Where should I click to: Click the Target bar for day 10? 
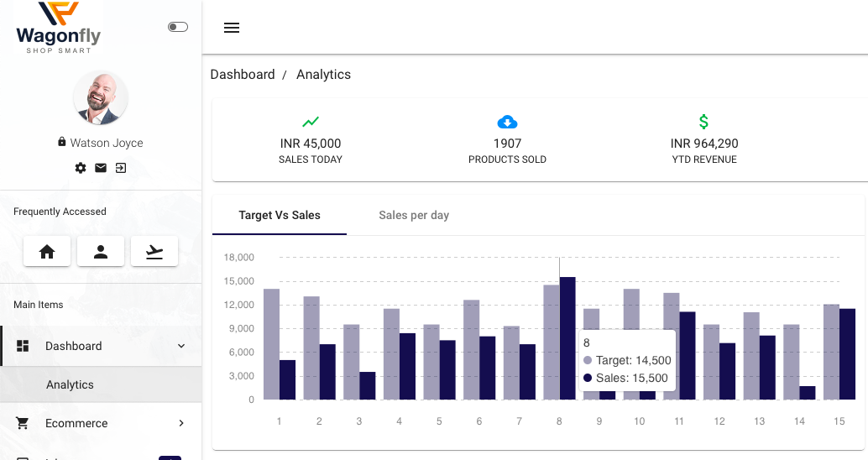(631, 309)
